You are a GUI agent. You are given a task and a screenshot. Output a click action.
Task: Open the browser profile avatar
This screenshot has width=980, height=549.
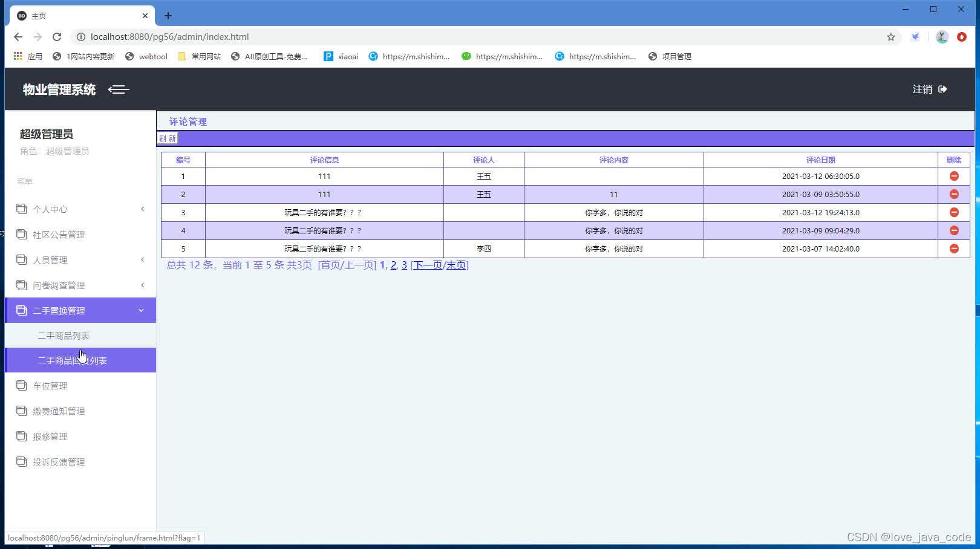click(x=942, y=37)
